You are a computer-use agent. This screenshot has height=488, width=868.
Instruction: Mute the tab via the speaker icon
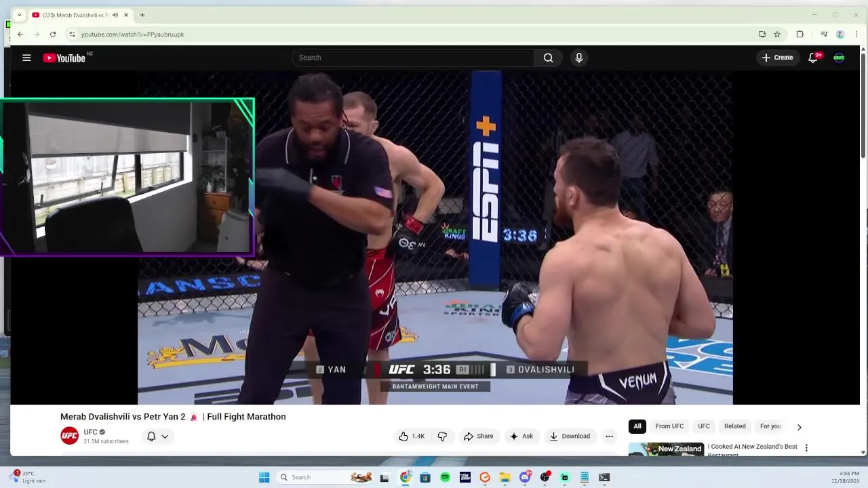pyautogui.click(x=115, y=15)
